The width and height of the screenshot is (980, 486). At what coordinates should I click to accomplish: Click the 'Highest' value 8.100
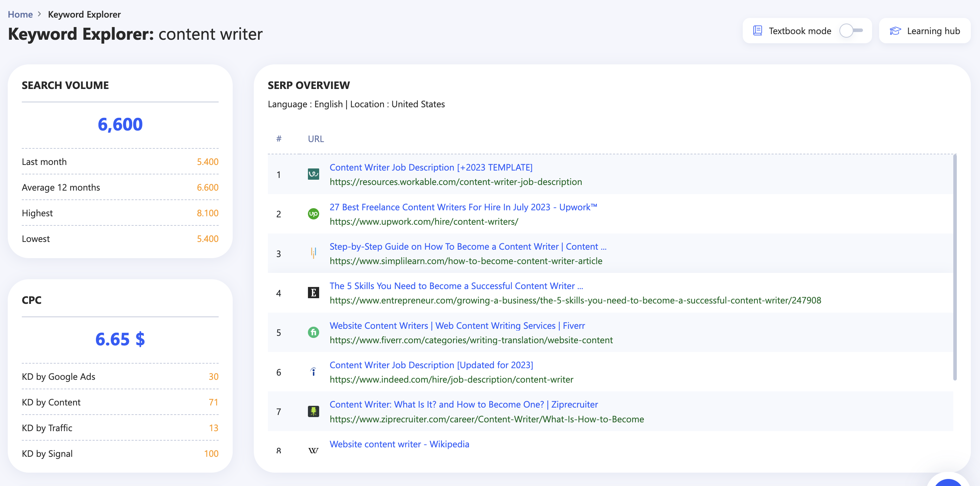[207, 213]
